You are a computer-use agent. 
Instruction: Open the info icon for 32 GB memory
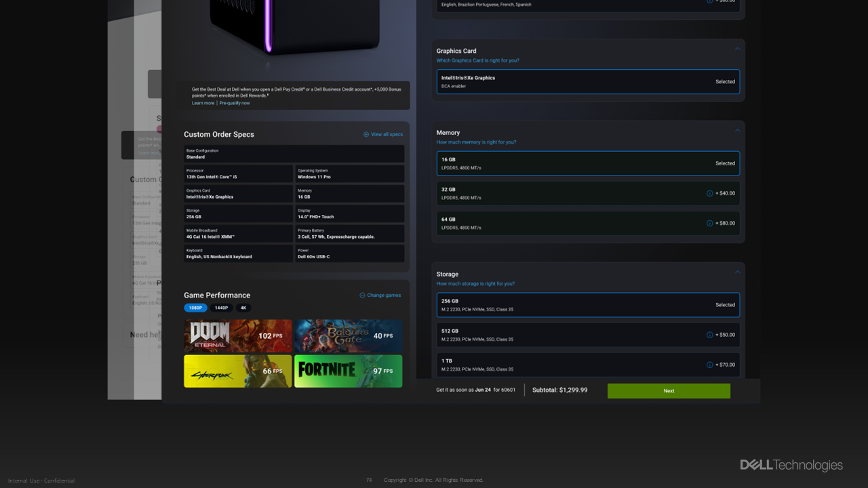tap(710, 193)
